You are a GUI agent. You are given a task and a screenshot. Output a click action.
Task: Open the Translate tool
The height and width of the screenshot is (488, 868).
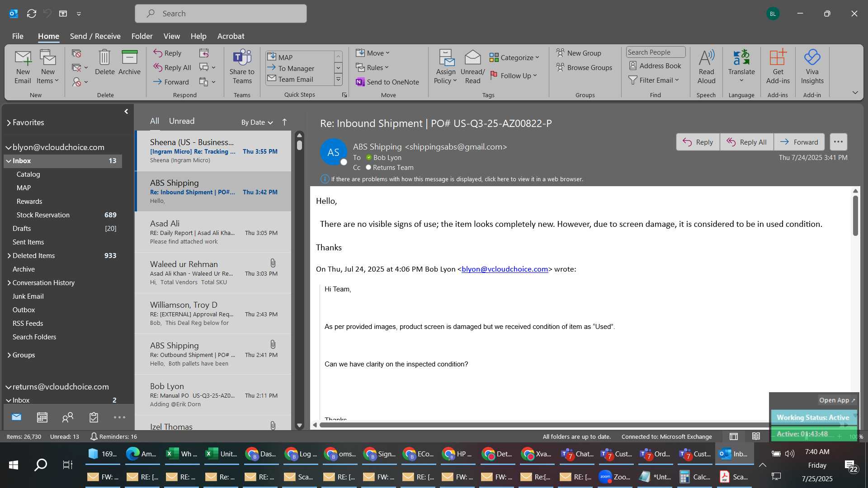click(x=741, y=67)
